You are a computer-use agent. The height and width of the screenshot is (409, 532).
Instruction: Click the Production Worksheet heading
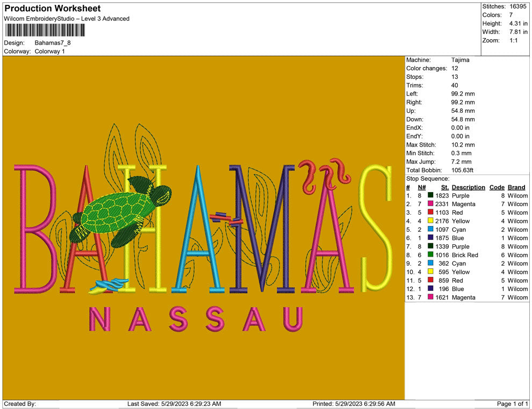[x=53, y=9]
